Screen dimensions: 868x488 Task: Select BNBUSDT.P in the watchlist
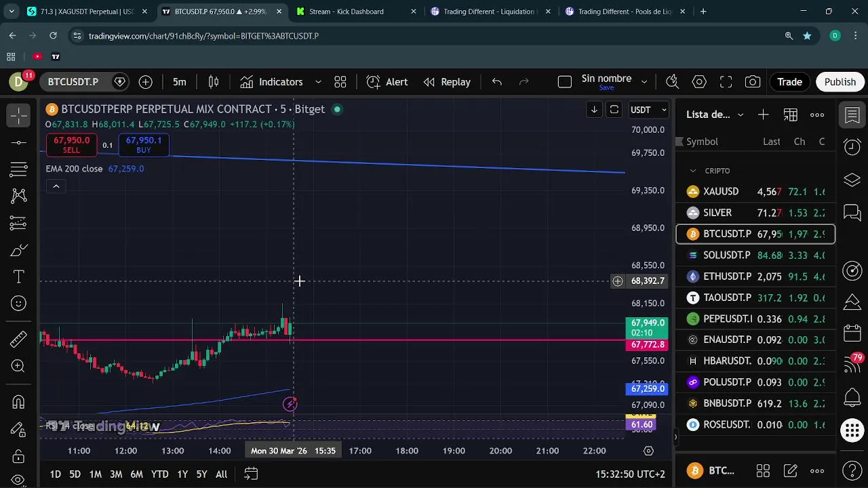click(755, 403)
